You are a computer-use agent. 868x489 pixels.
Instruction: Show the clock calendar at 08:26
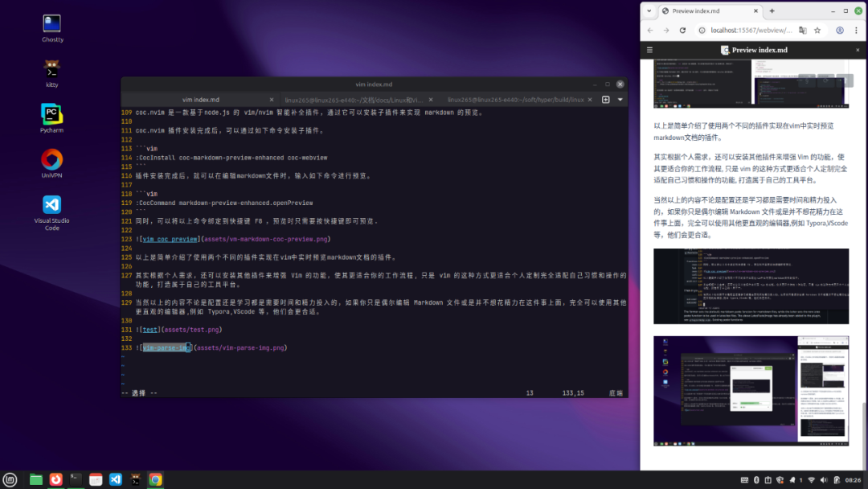[853, 480]
